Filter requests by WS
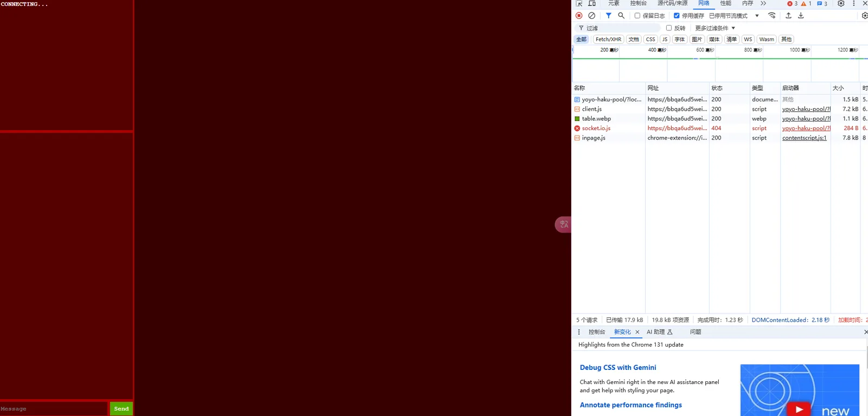Viewport: 868px width, 416px height. (748, 40)
